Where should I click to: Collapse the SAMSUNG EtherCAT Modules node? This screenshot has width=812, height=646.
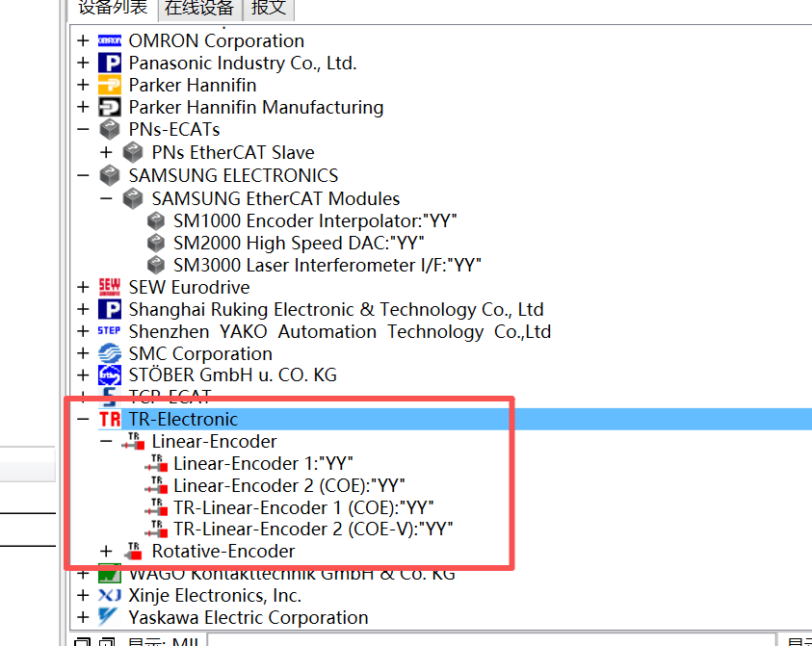click(106, 198)
